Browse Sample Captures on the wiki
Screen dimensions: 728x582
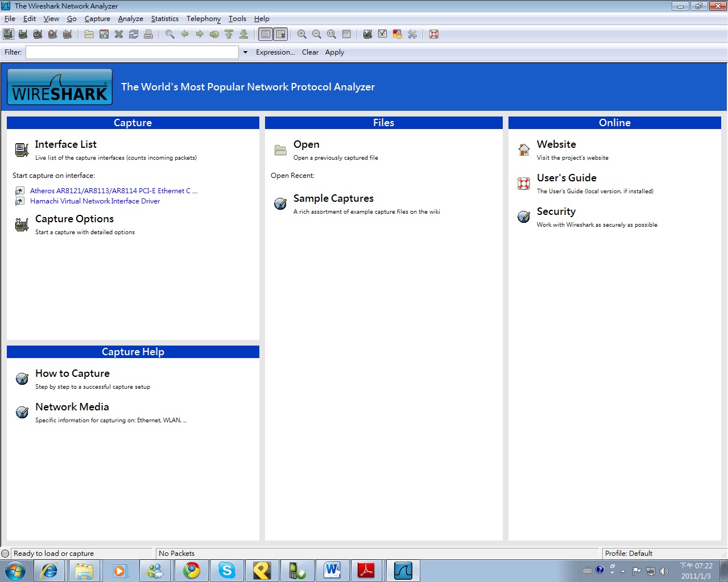333,198
